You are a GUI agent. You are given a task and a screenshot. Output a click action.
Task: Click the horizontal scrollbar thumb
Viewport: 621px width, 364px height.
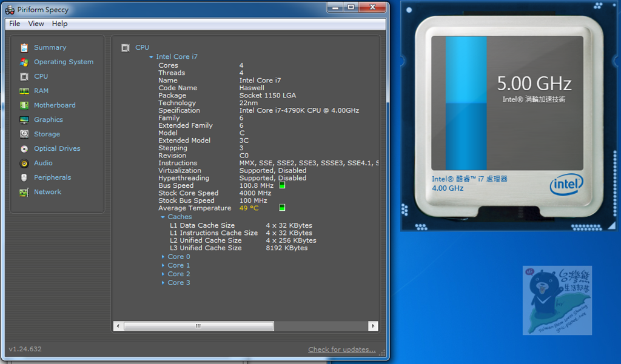point(198,326)
